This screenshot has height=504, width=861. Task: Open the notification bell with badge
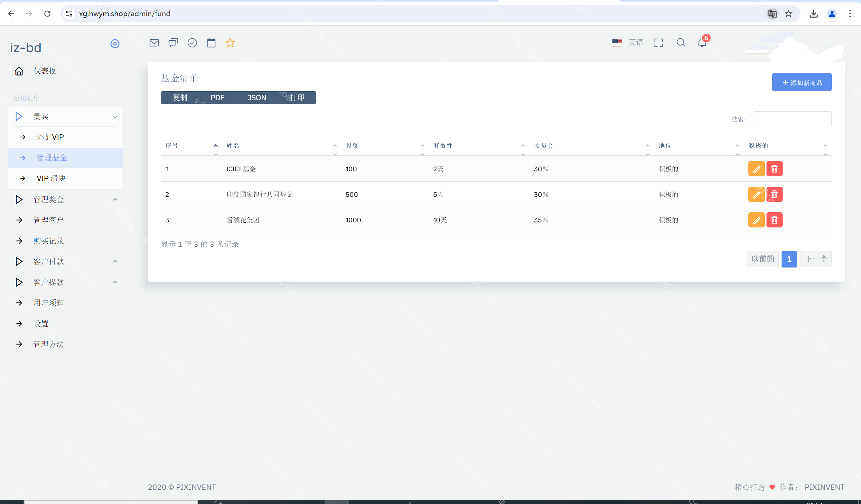click(702, 43)
